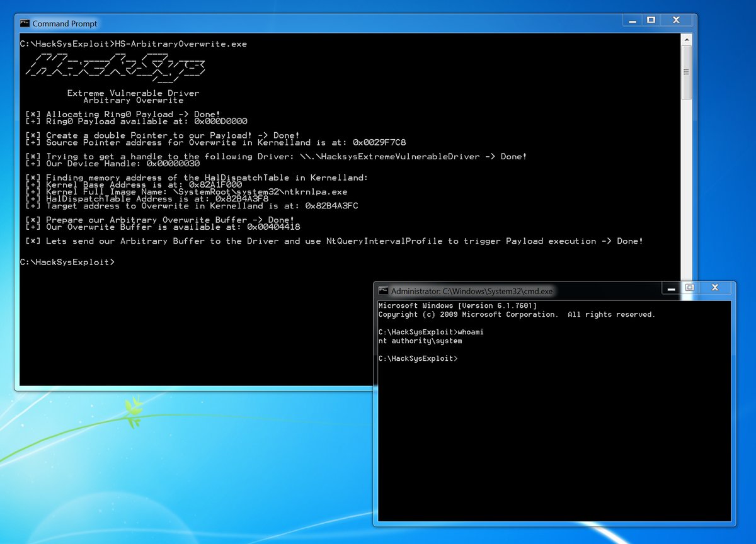Screen dimensions: 756x544
Task: Close the Command Prompt window
Action: coord(676,21)
